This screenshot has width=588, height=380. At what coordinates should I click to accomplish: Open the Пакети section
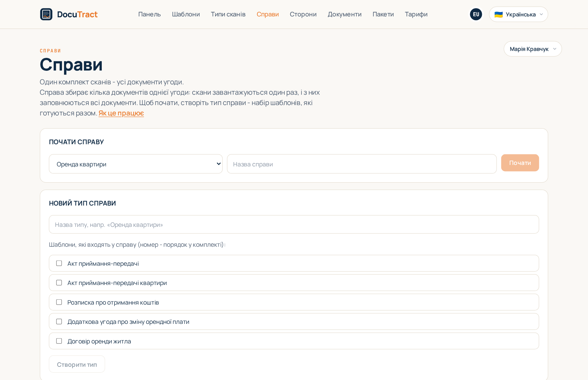coord(383,14)
